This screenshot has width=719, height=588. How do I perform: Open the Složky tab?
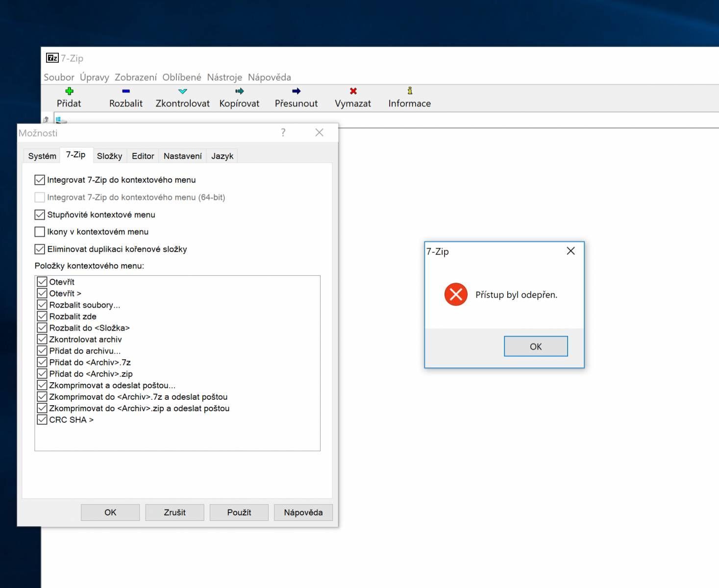pos(109,156)
